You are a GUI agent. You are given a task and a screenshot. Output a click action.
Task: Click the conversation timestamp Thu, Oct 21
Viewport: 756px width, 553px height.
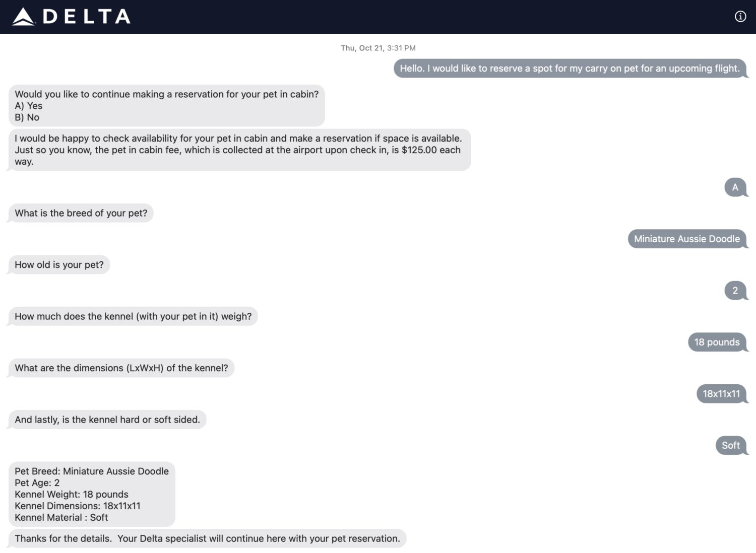[378, 48]
